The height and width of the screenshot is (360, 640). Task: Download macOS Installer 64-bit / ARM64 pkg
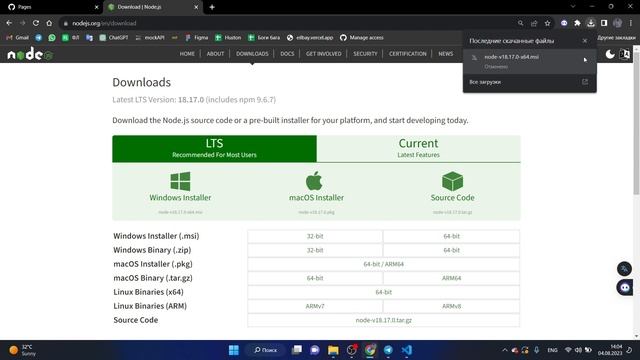383,264
